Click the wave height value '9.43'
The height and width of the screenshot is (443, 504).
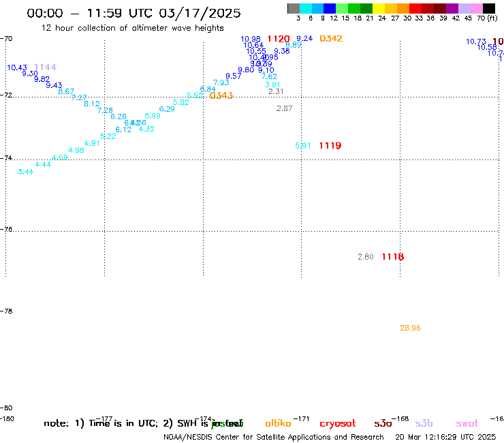coord(54,85)
